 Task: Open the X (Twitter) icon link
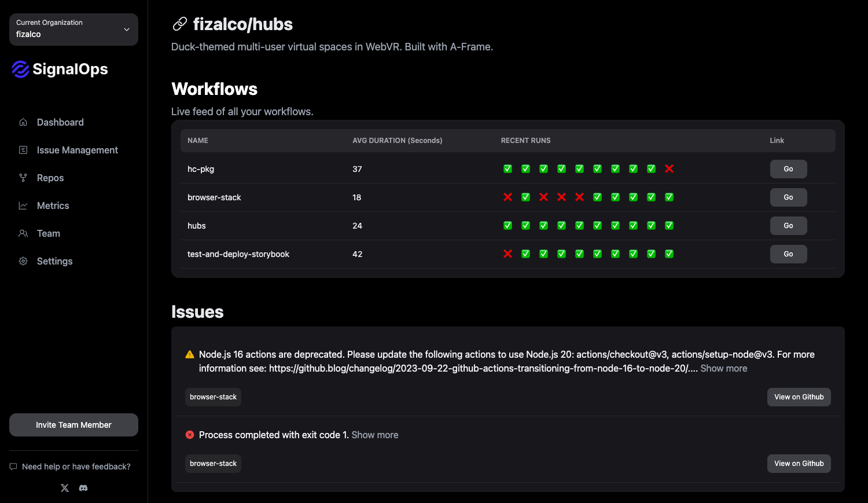pos(65,488)
